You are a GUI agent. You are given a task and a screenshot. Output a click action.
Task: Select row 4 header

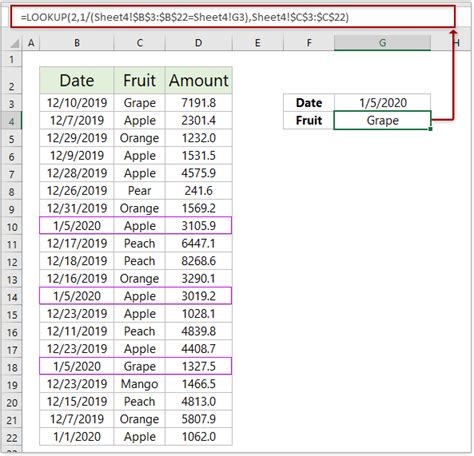click(12, 121)
